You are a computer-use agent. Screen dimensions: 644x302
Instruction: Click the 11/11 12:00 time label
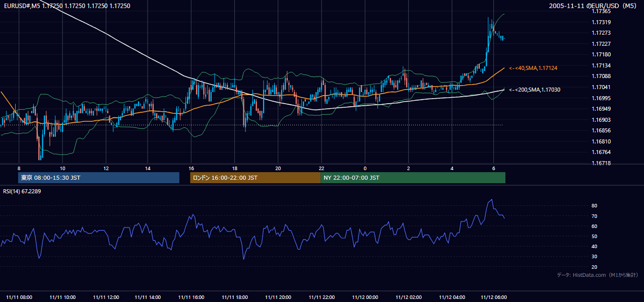(106, 297)
